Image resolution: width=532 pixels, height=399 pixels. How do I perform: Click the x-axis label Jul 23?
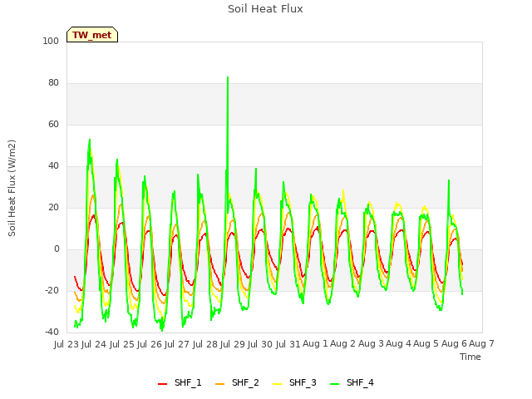click(x=66, y=344)
